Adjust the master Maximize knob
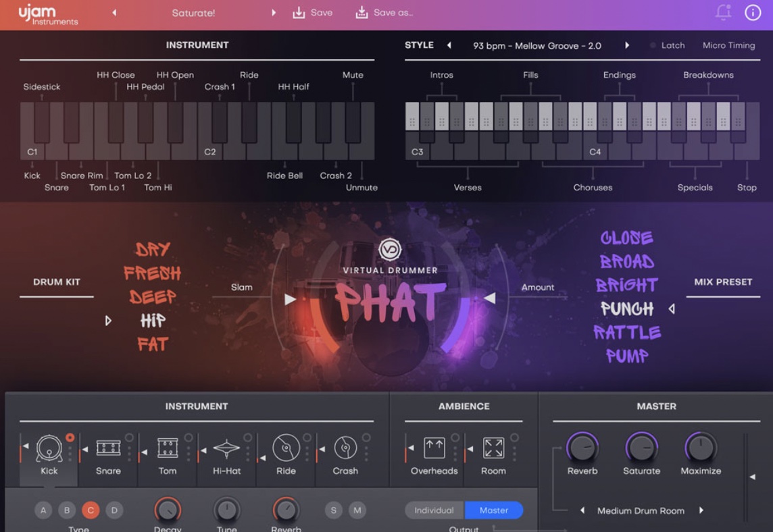The image size is (773, 532). (701, 448)
